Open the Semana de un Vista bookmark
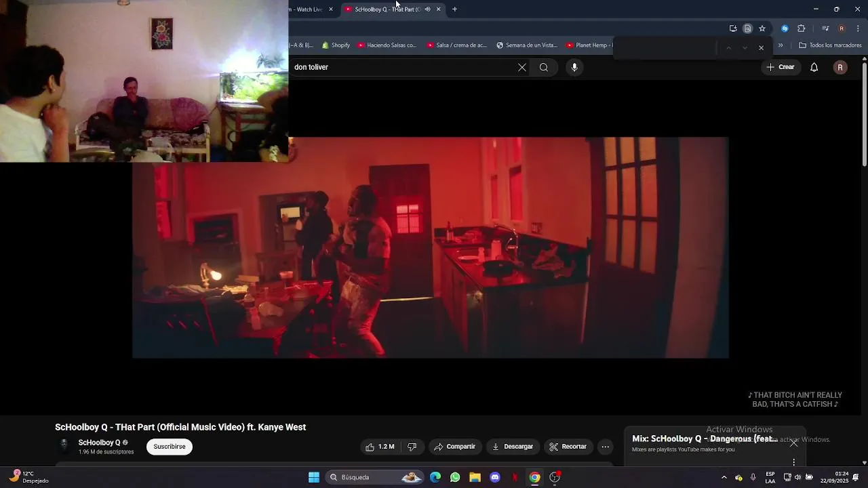 coord(527,45)
